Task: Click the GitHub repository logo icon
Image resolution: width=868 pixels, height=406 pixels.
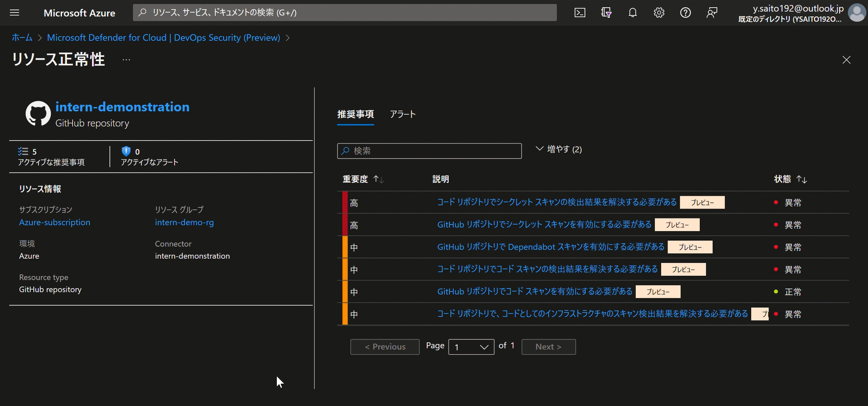Action: (x=38, y=113)
